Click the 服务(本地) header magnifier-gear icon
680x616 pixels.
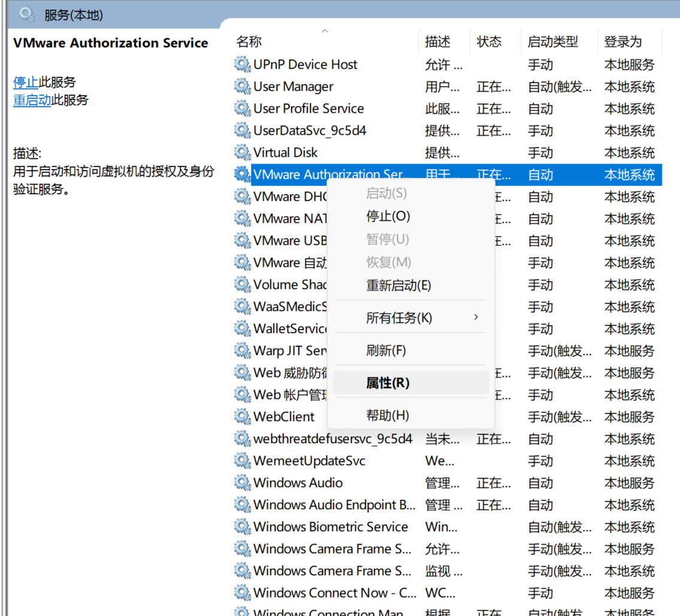click(x=27, y=15)
